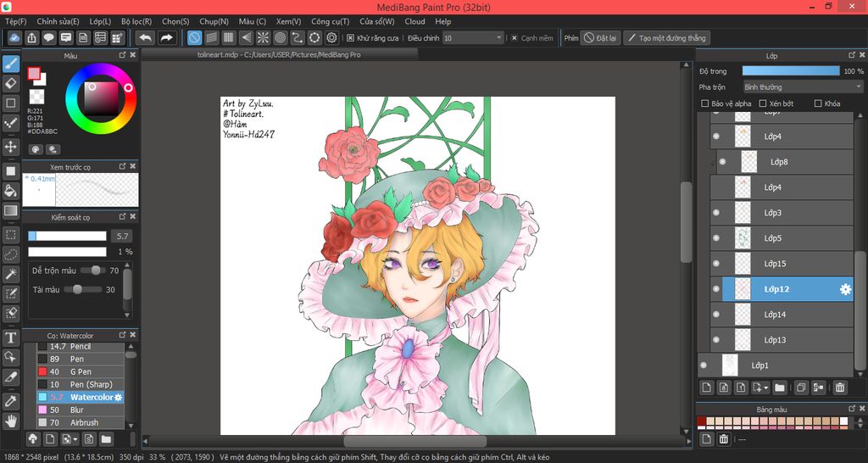Viewport: 868px width, 463px height.
Task: Select the Blur brush
Action: (81, 410)
